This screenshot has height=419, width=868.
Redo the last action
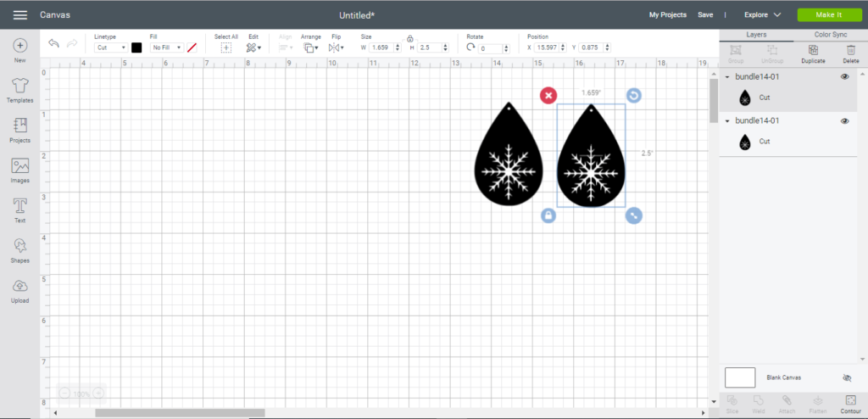pos(72,43)
